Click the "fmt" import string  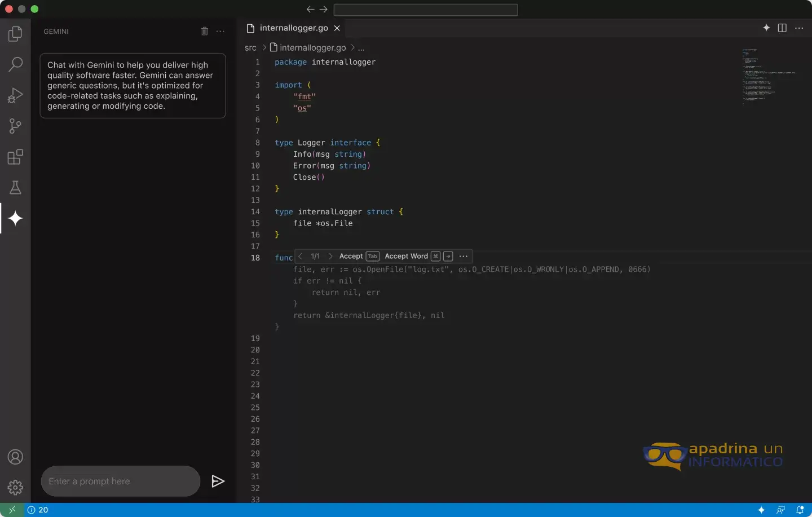304,96
